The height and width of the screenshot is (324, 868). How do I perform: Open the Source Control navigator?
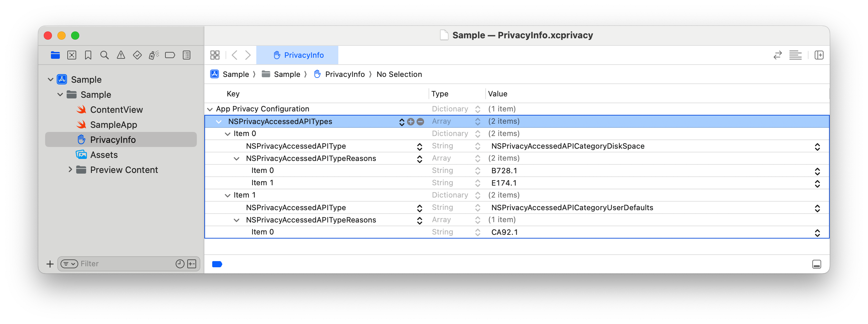(x=72, y=55)
